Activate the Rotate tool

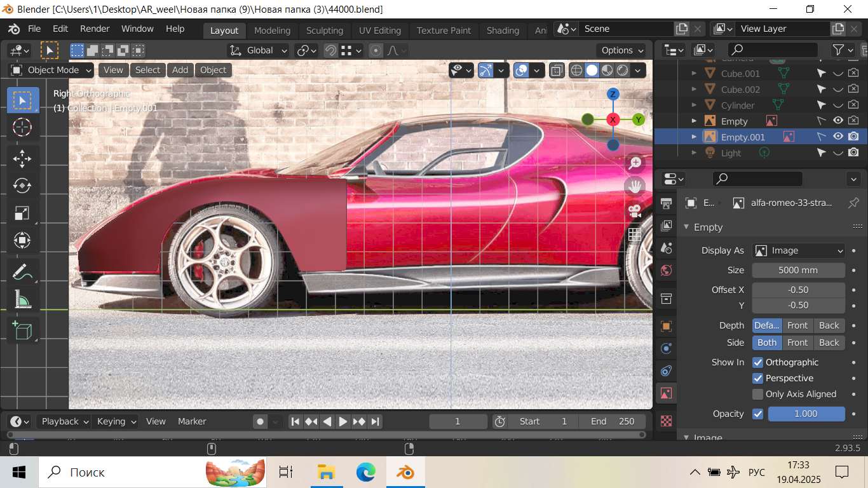point(22,186)
